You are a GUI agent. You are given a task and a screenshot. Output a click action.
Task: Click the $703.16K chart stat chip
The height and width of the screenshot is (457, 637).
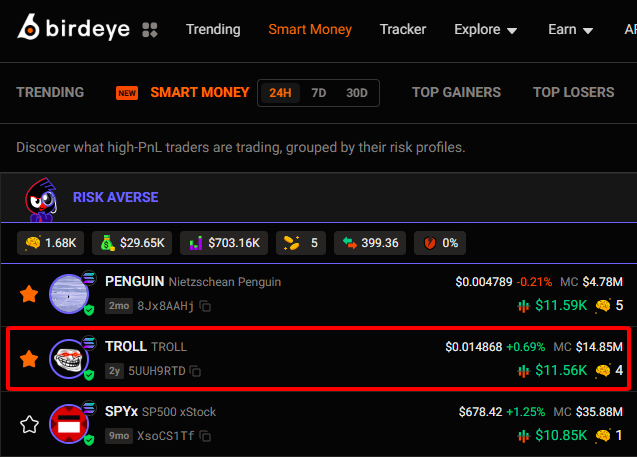coord(224,243)
